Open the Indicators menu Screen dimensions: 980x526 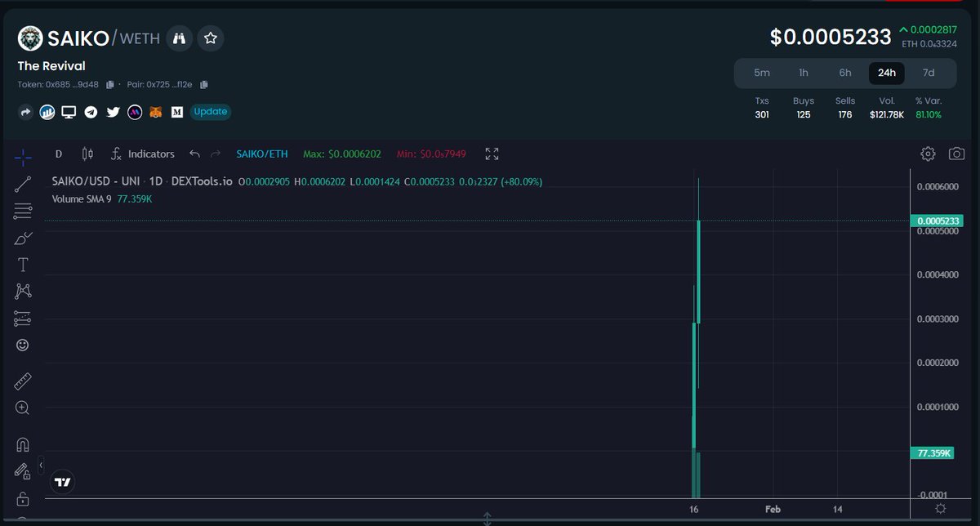point(143,154)
